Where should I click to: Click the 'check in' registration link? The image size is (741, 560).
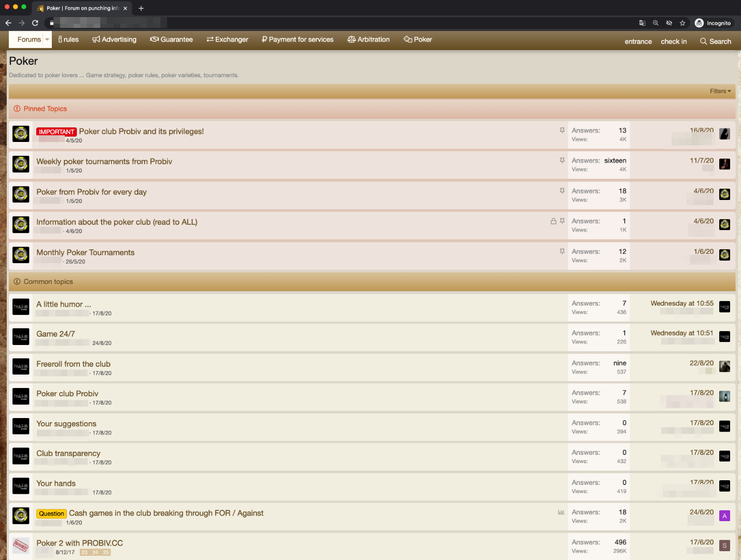(674, 41)
